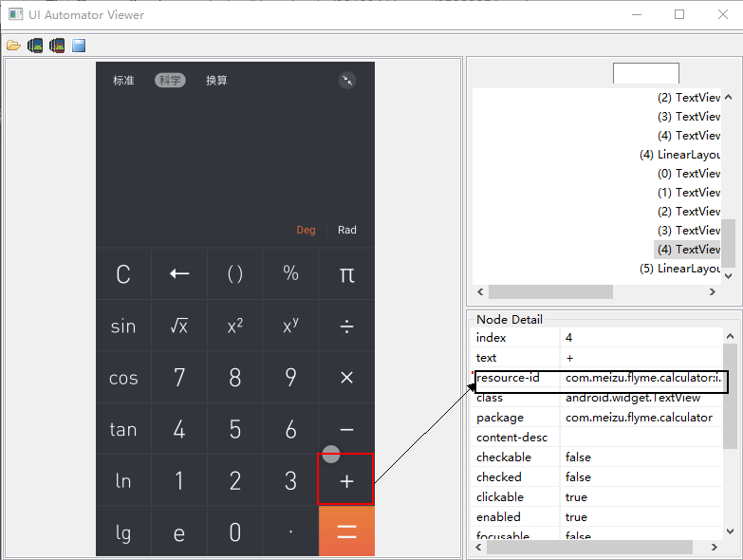
Task: Select the (4) LinearLayout tree node
Action: (680, 155)
